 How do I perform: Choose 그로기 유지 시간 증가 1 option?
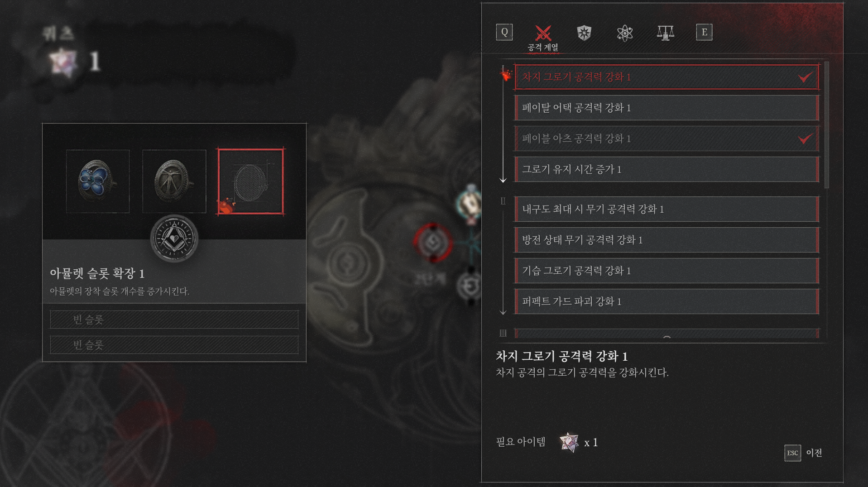667,169
